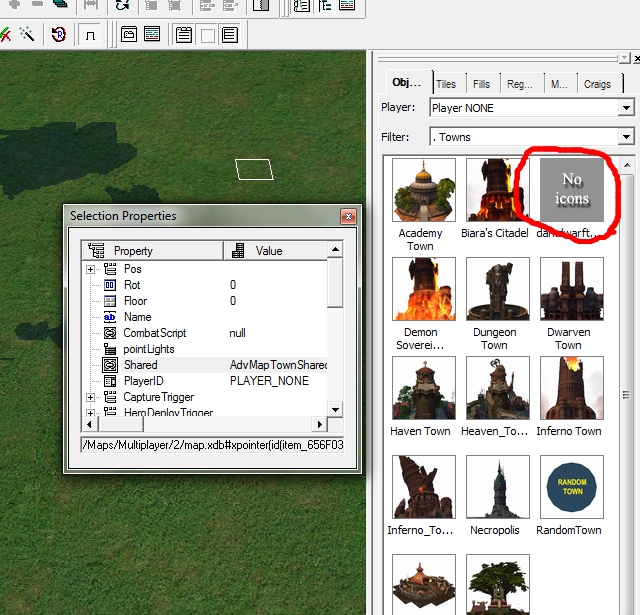640x615 pixels.
Task: Select the Rot property row
Action: [204, 285]
